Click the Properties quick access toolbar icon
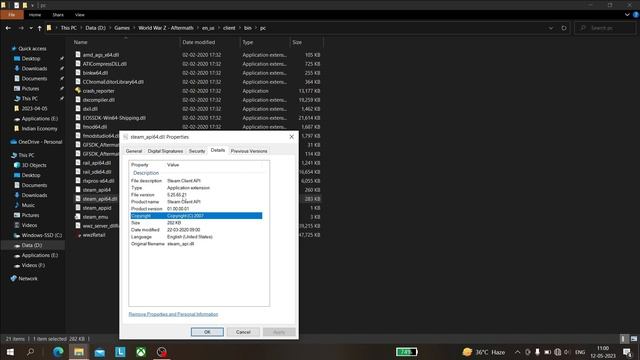 point(17,5)
